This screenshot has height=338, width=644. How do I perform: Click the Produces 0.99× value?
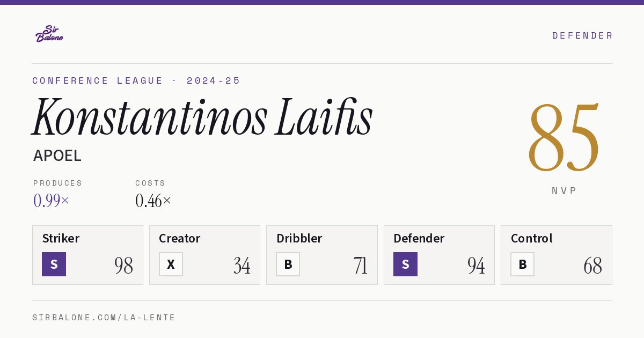(x=52, y=201)
